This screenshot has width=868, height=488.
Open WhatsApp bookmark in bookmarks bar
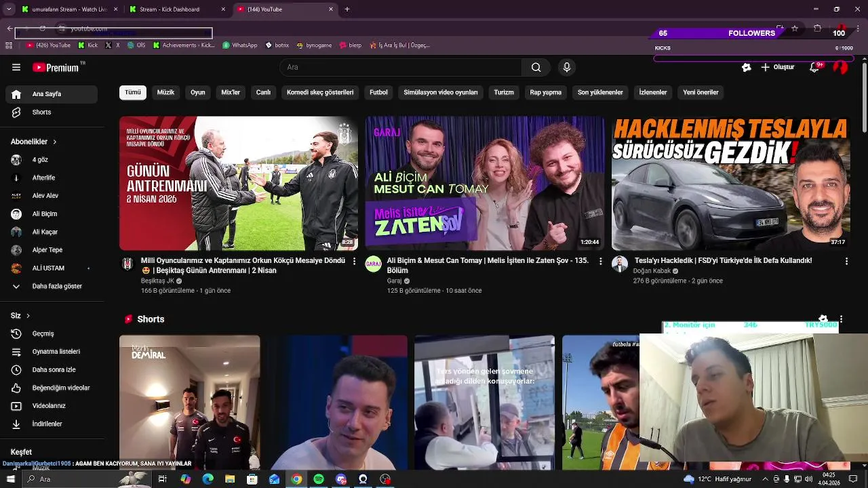[240, 45]
